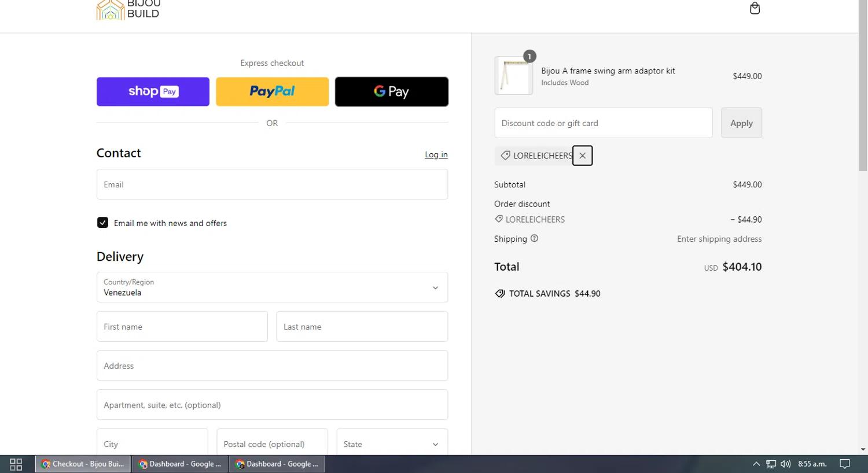868x473 pixels.
Task: Click the shipping info question mark icon
Action: click(534, 238)
